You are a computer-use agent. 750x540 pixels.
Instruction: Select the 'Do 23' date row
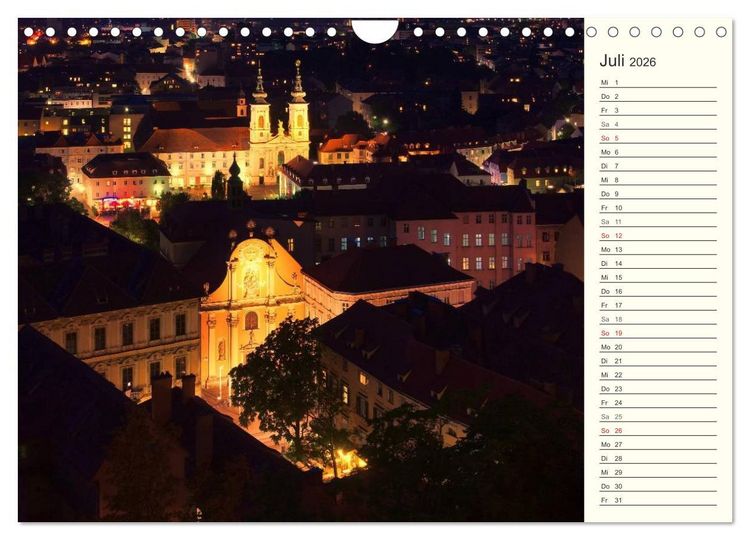[658, 388]
